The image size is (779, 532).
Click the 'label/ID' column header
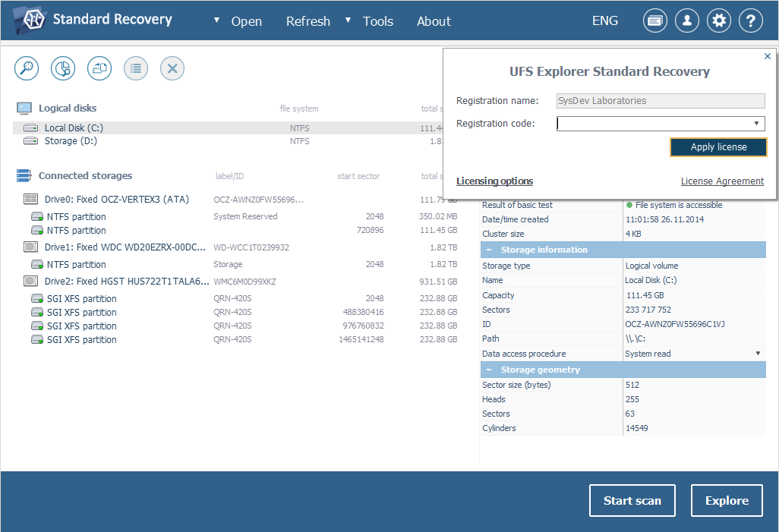point(229,176)
